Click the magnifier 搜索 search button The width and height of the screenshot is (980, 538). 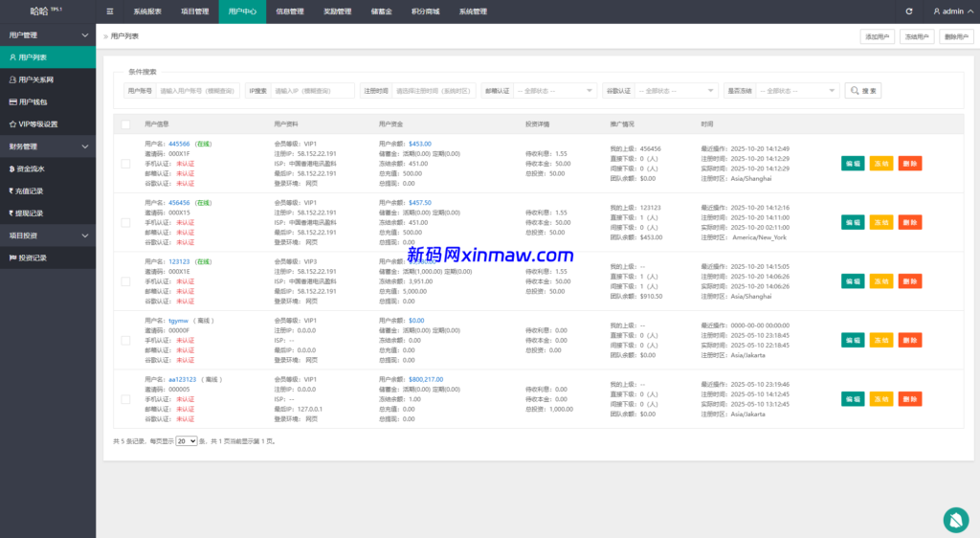point(863,91)
